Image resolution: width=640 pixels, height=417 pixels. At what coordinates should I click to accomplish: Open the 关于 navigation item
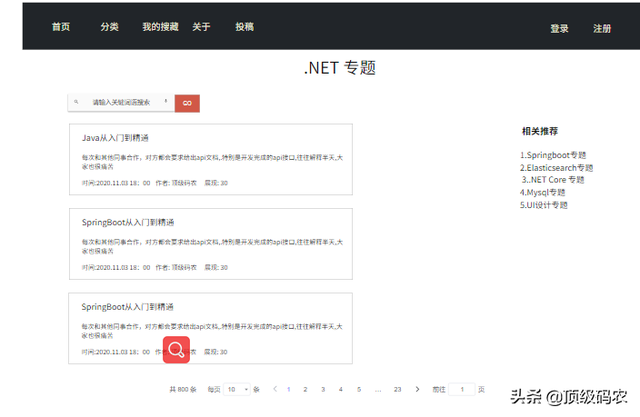[201, 27]
